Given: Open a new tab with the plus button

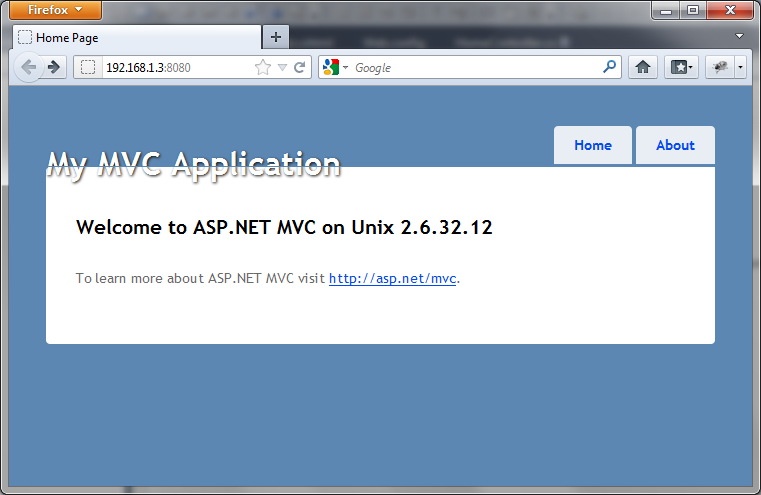Looking at the screenshot, I should point(276,37).
